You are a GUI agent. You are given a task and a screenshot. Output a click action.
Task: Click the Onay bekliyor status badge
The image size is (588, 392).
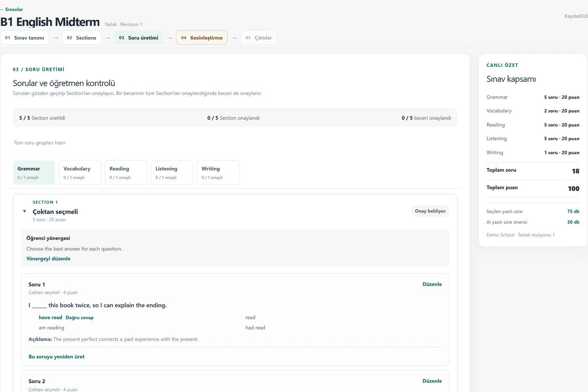click(430, 211)
